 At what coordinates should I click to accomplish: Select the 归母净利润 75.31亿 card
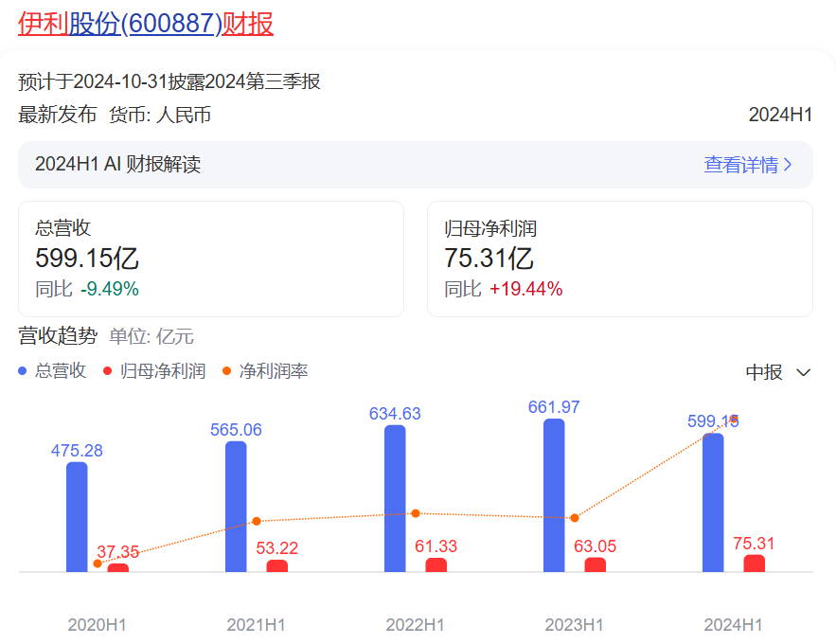click(619, 259)
